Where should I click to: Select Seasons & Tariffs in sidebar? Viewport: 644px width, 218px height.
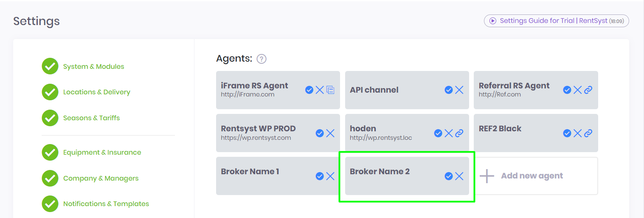pos(91,118)
